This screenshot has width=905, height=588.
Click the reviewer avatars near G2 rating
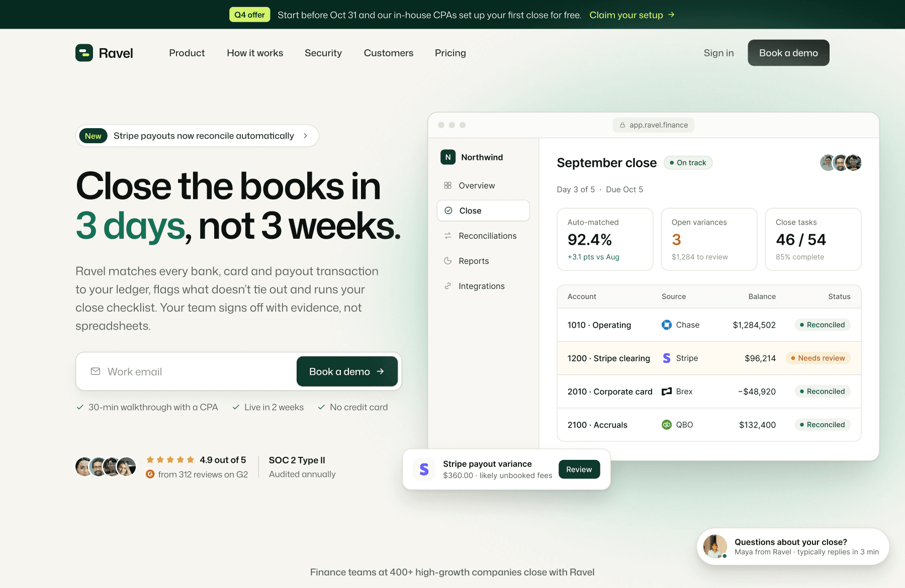pos(106,467)
